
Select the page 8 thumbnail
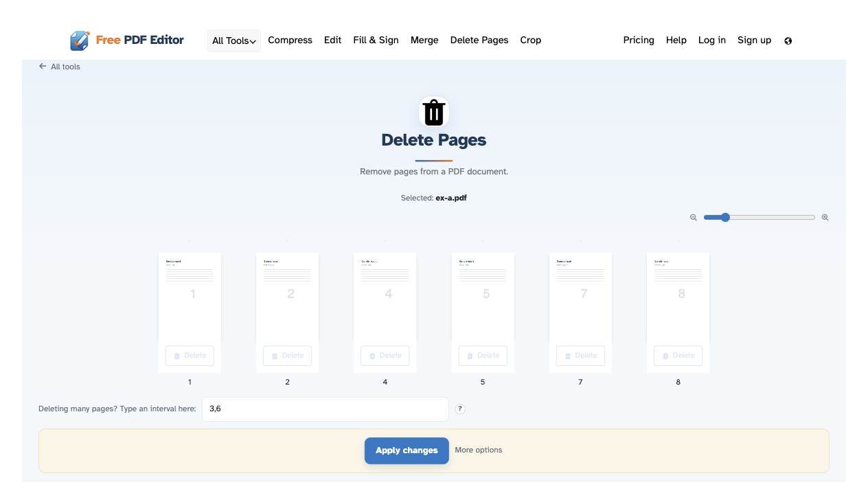click(678, 297)
